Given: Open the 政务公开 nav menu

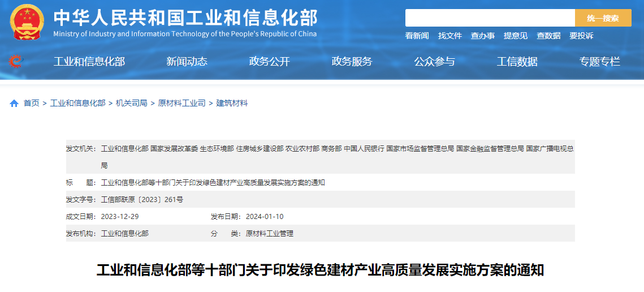Looking at the screenshot, I should (270, 62).
